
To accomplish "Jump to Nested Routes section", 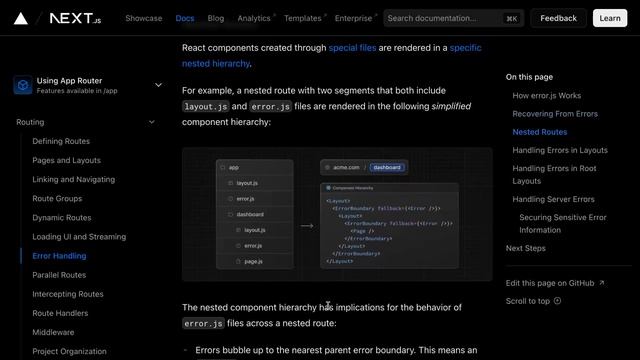I will point(540,132).
